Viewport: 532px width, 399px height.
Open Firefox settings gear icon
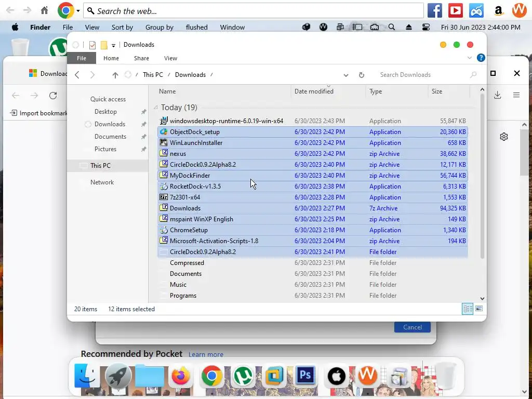coord(504,137)
